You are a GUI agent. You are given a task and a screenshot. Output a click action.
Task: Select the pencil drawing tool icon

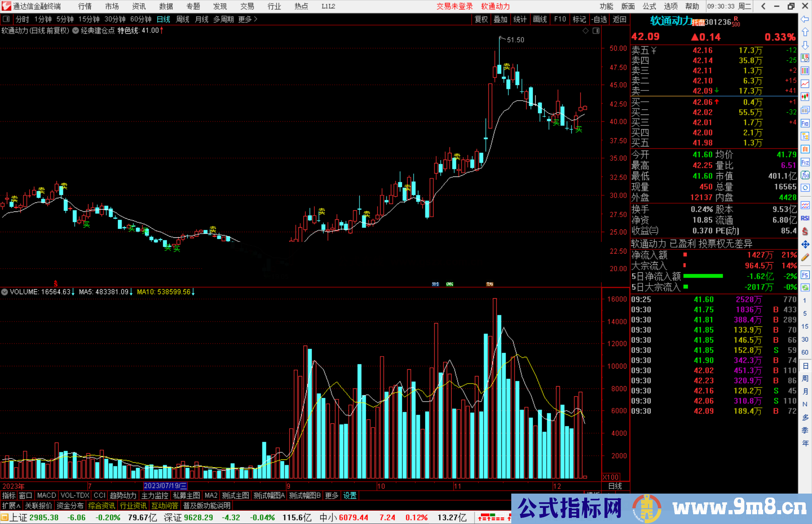click(x=805, y=257)
